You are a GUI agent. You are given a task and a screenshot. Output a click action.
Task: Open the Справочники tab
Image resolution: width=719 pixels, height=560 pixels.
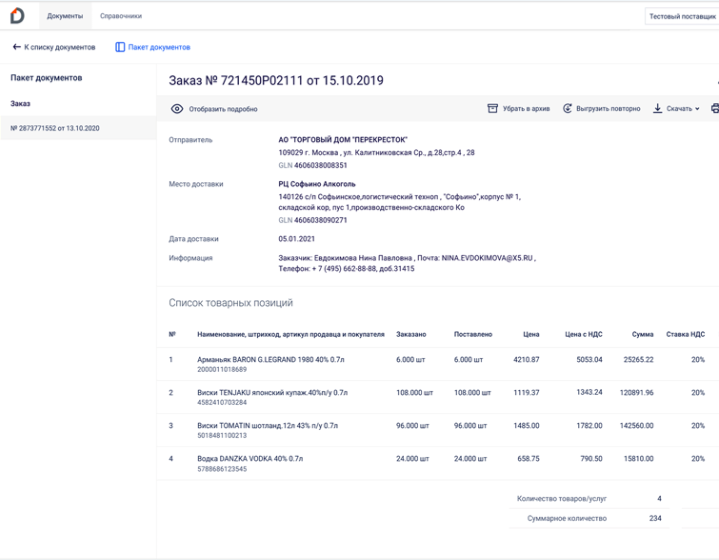pos(121,16)
